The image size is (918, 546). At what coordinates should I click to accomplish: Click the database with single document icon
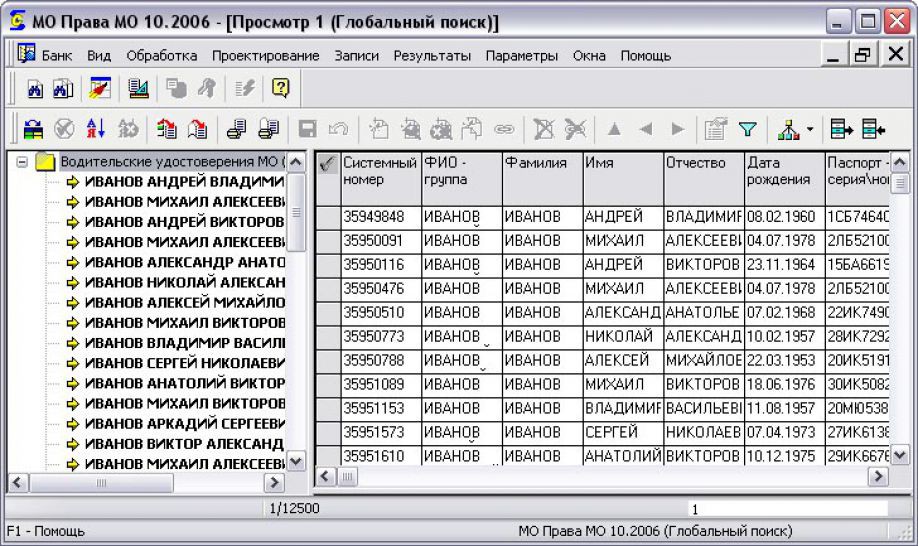point(237,129)
